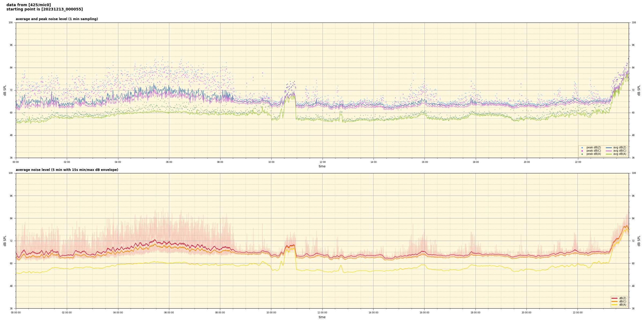Click dB(Z) entry in bottom chart legend
The width and height of the screenshot is (644, 322).
tap(619, 298)
